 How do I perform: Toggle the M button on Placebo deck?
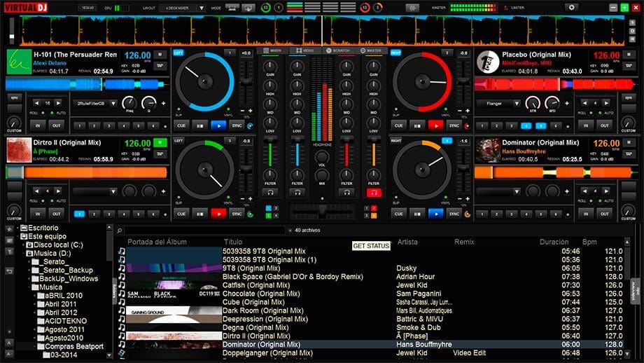click(x=629, y=55)
